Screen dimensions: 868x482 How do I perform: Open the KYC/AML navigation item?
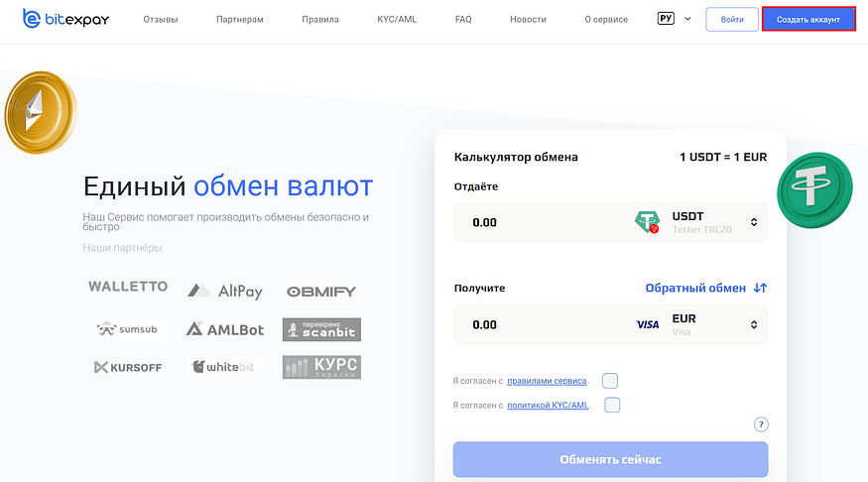coord(397,20)
